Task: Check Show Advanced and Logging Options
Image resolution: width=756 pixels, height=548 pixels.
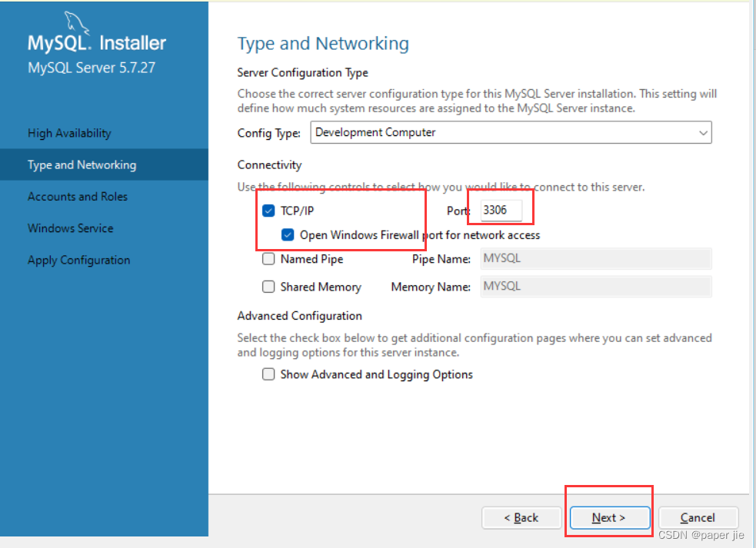Action: pyautogui.click(x=268, y=374)
